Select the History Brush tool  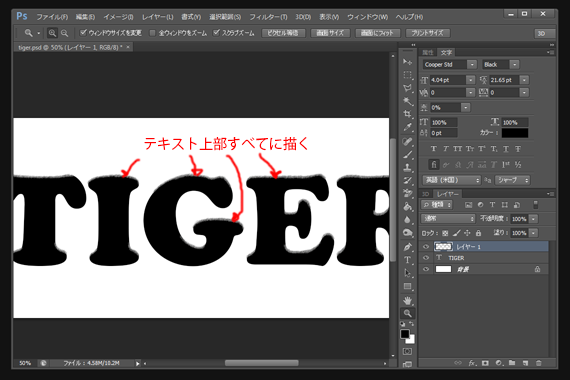point(408,180)
